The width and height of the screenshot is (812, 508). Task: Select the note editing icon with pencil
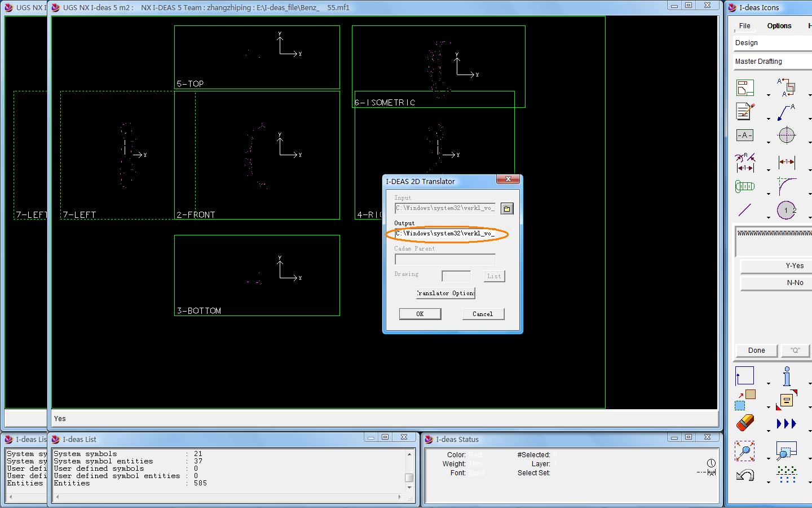point(745,111)
